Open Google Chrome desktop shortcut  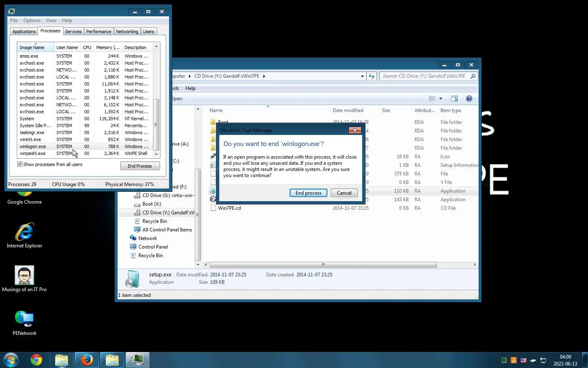tap(24, 198)
